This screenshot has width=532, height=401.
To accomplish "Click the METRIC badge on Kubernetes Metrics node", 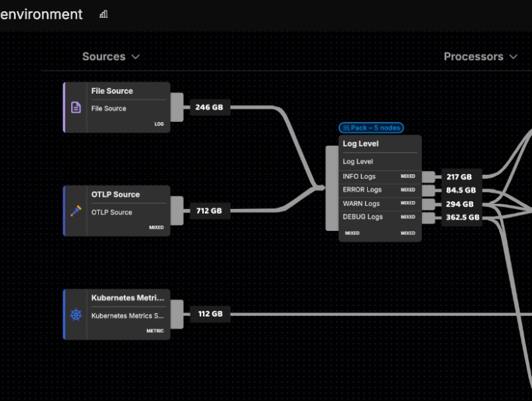I will click(x=156, y=332).
